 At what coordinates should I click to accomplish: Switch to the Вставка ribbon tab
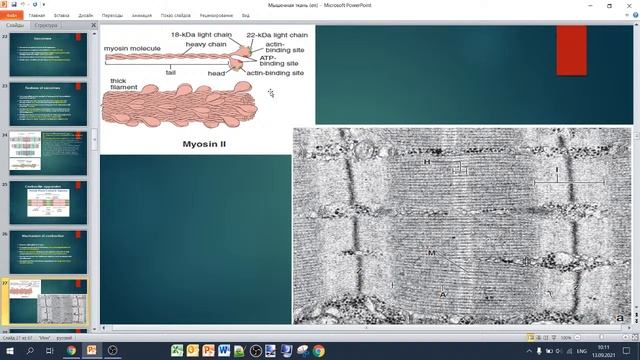click(x=62, y=15)
